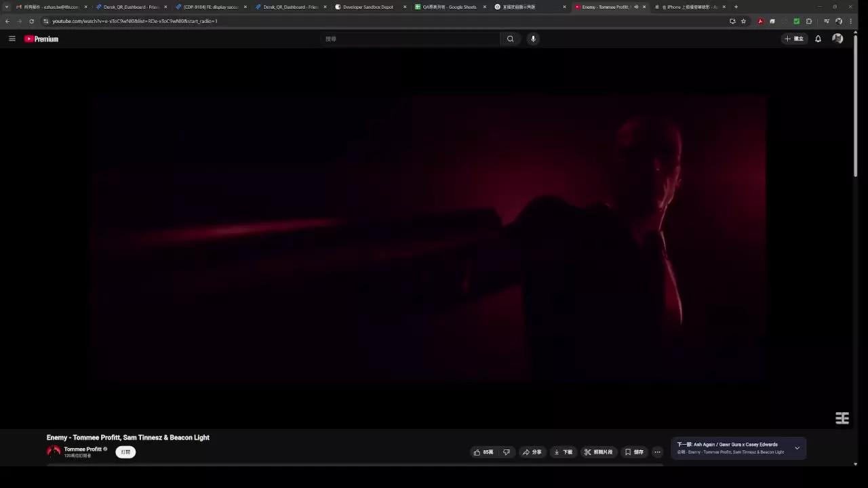Open Tommee Profitt channel name
This screenshot has height=488, width=868.
coord(83,449)
